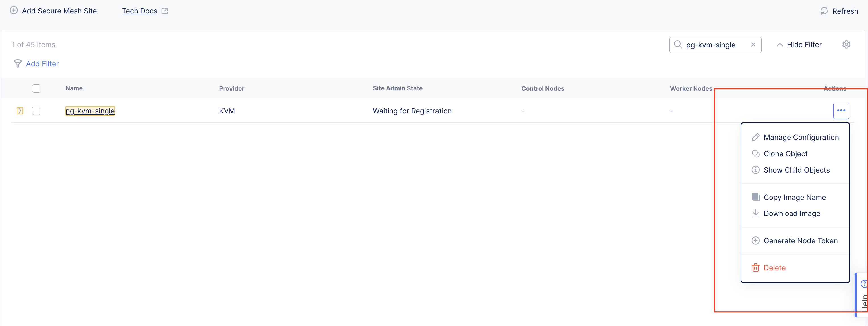
Task: Open the Add Secure Mesh Site plus icon
Action: tap(13, 11)
